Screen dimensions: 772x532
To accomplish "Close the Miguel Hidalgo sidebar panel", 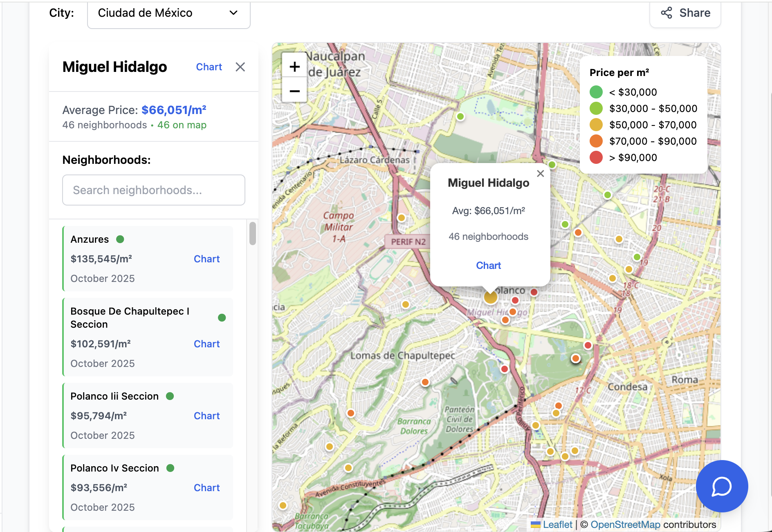I will [x=240, y=67].
